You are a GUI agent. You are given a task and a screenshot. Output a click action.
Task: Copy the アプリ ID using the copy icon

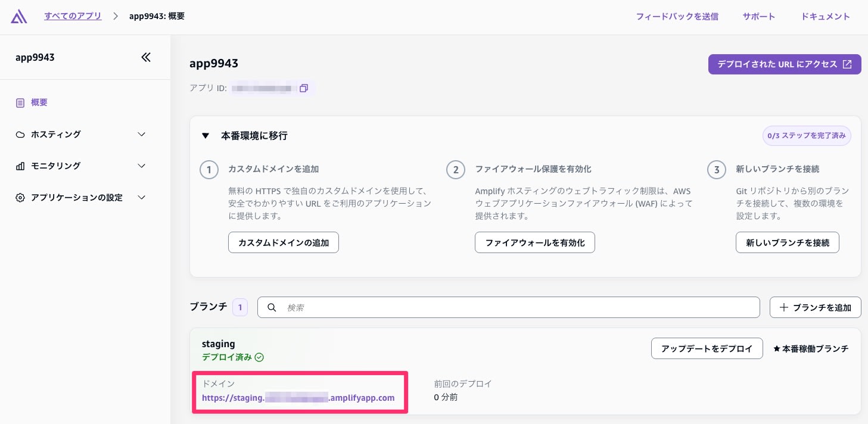coord(304,88)
